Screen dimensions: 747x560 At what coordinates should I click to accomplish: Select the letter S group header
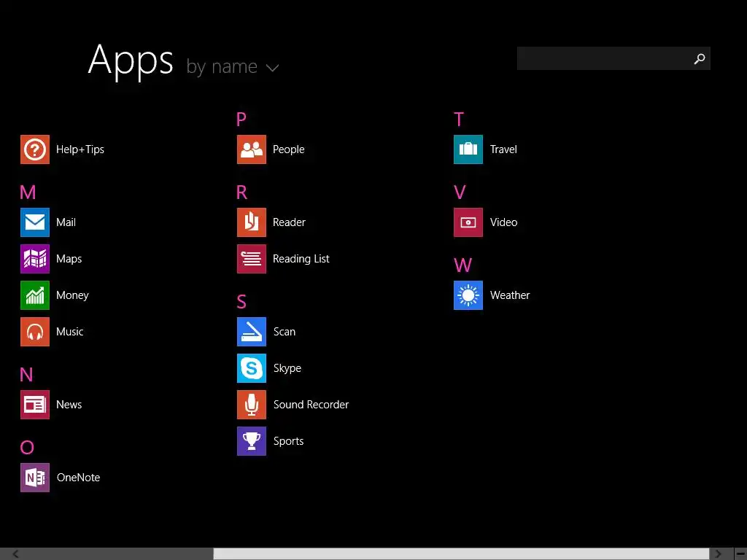click(241, 302)
